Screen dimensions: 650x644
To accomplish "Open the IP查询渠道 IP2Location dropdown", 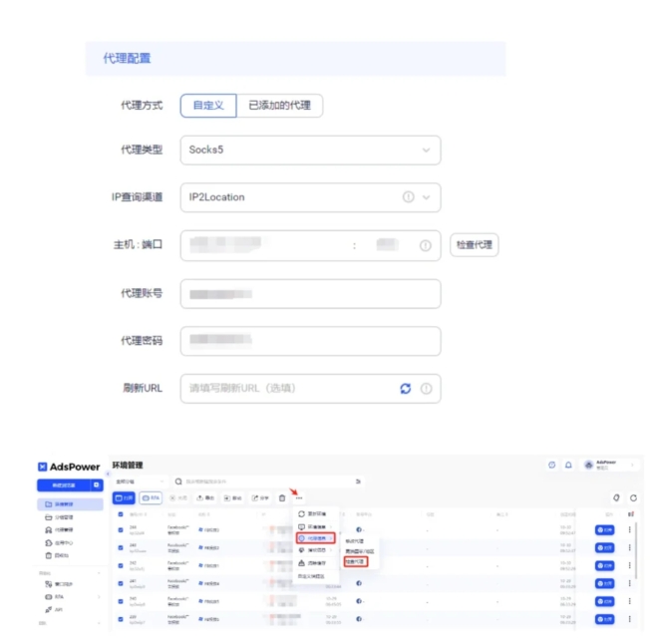I will point(310,197).
